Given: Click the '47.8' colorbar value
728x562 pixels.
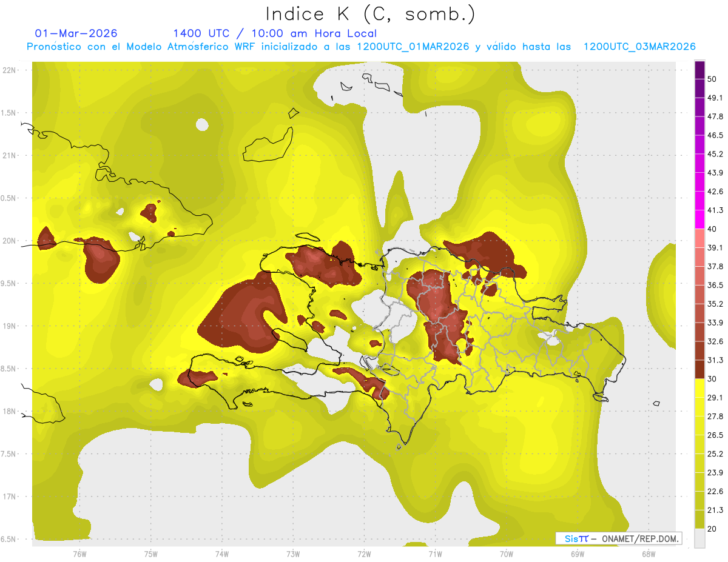Looking at the screenshot, I should [x=715, y=116].
